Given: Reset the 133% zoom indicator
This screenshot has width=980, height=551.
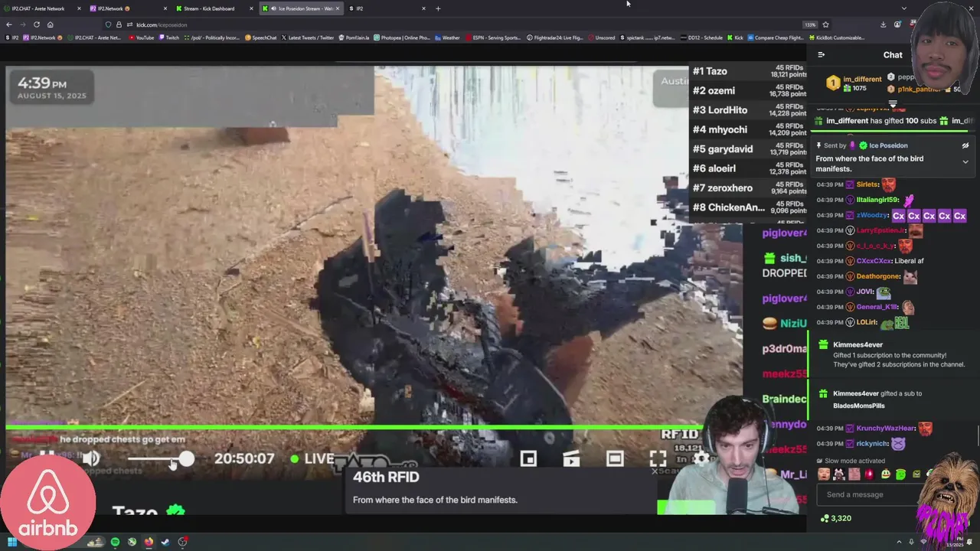Looking at the screenshot, I should click(810, 24).
